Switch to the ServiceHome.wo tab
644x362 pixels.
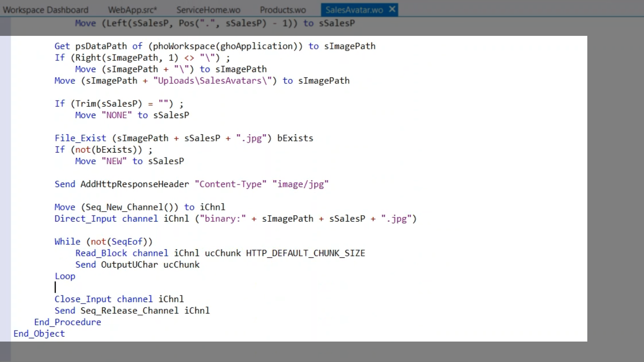[208, 10]
